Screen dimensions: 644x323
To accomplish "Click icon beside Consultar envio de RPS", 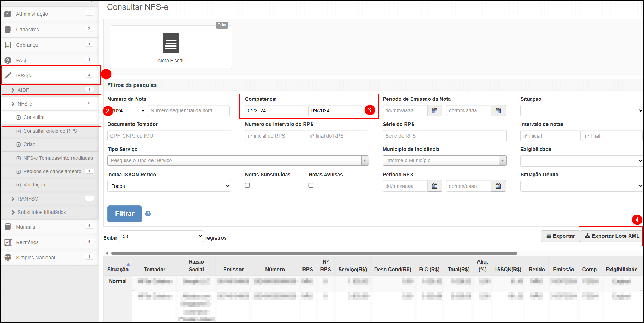I will [19, 131].
